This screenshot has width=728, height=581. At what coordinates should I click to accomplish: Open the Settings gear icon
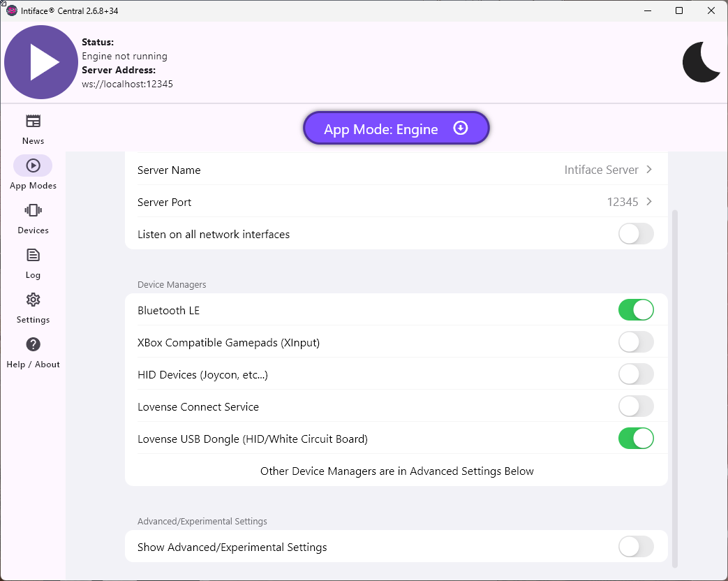click(x=33, y=300)
